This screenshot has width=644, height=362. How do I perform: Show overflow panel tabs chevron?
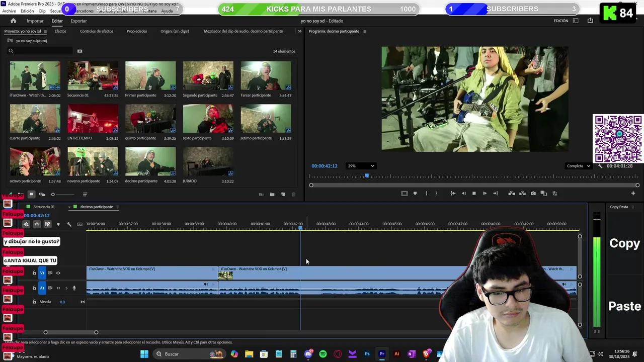point(300,31)
